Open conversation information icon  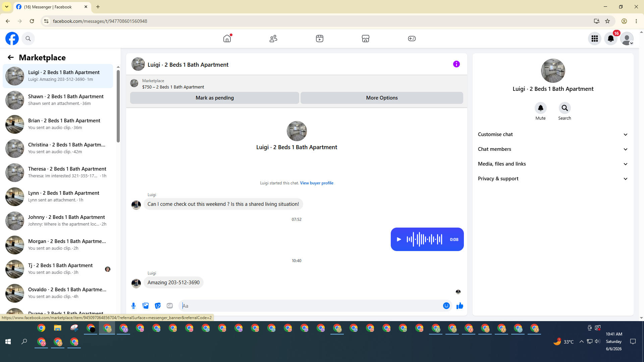coord(457,64)
